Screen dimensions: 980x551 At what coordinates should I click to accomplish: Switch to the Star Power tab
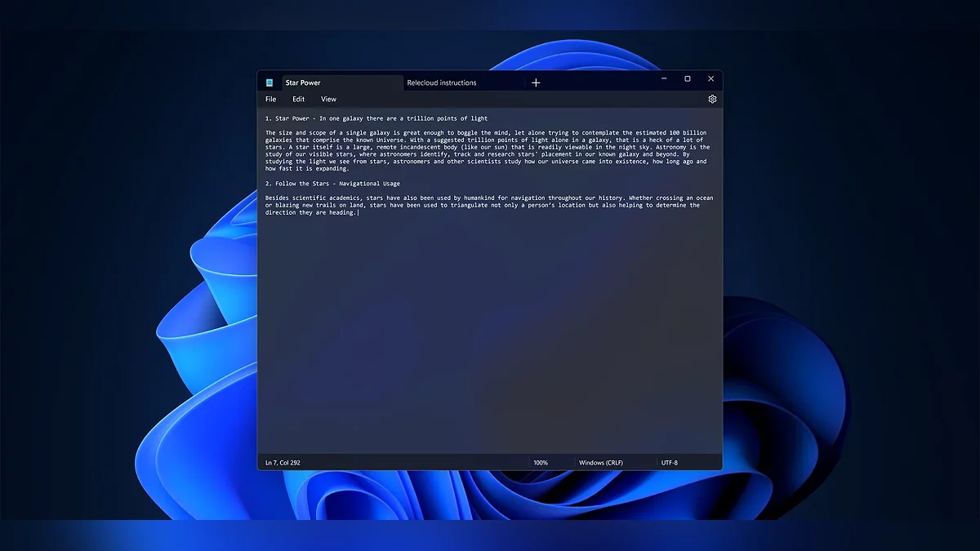pos(342,82)
